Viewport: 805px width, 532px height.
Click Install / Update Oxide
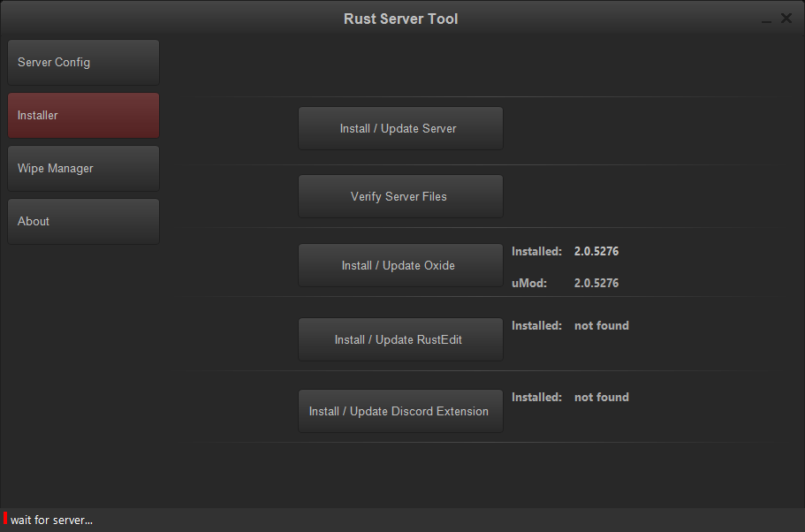pos(400,266)
